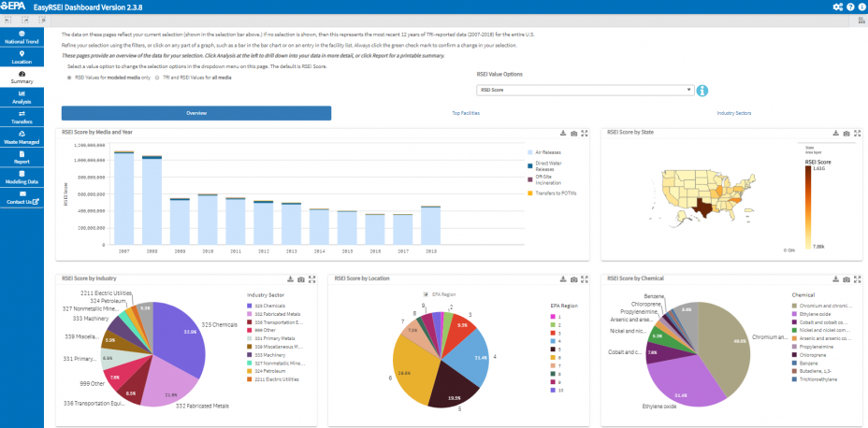Click the step forward selection icon

25,21
